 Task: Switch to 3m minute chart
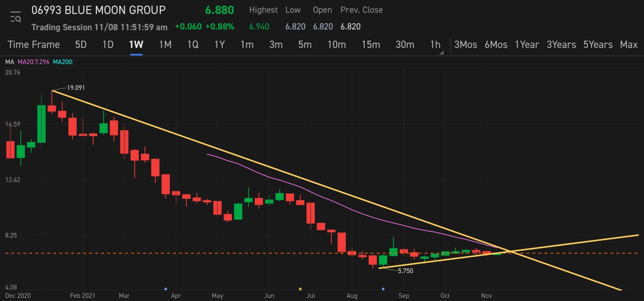(276, 45)
